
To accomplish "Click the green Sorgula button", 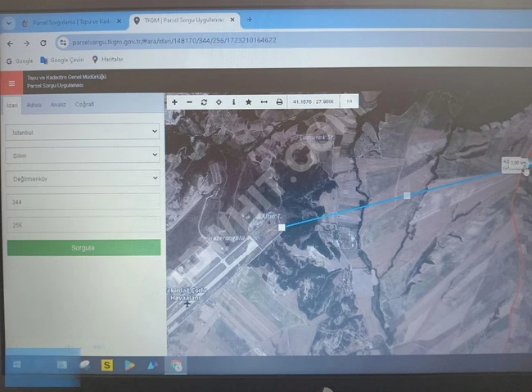I will tap(83, 248).
